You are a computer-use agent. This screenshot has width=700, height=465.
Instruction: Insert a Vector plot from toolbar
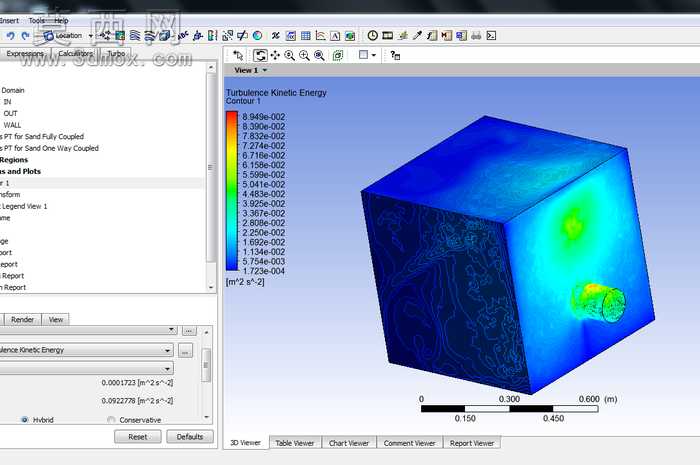point(105,36)
